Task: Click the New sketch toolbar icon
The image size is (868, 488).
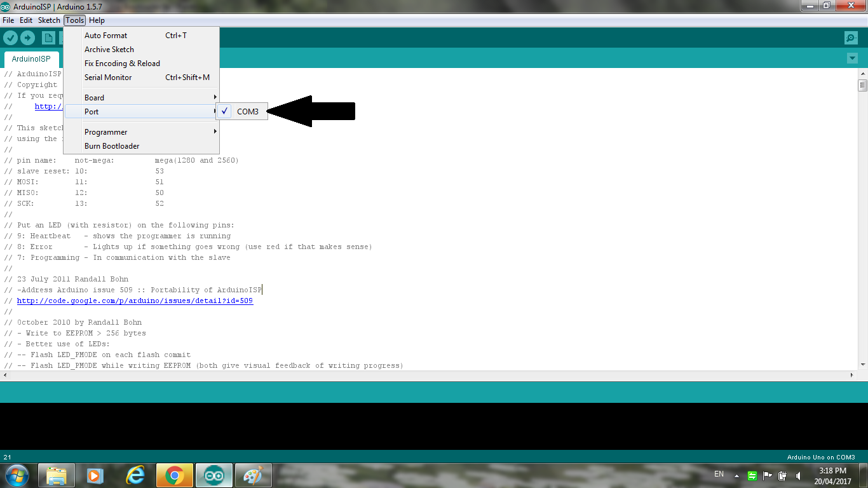Action: click(48, 38)
